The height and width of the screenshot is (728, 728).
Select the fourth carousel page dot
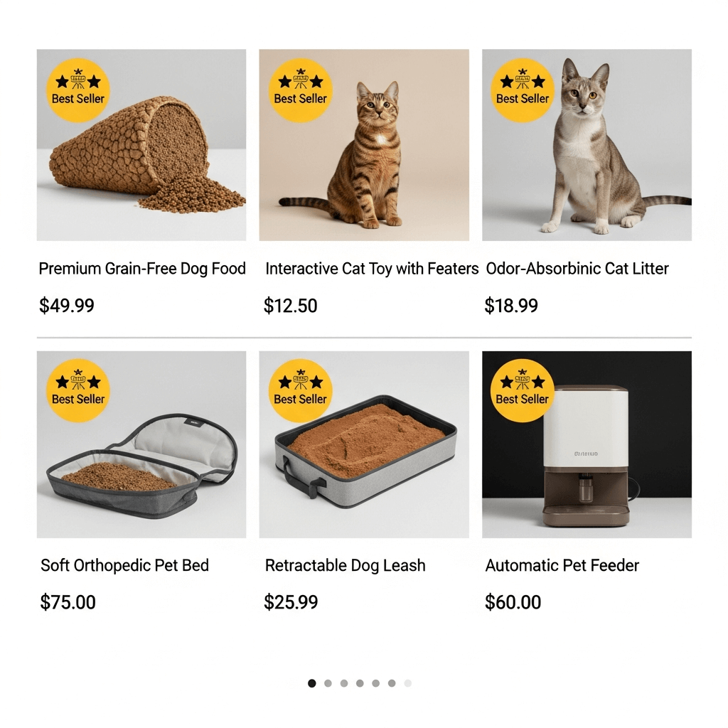tap(360, 683)
